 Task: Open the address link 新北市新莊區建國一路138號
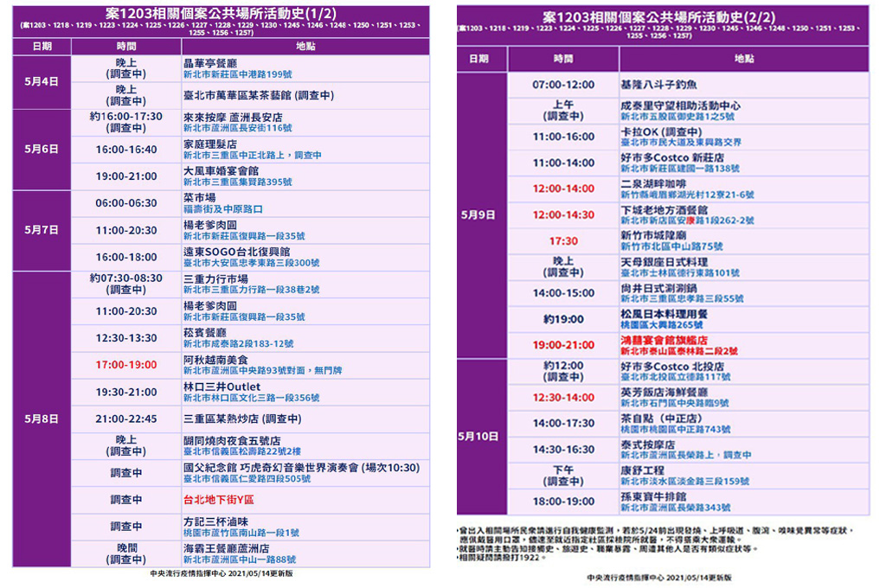679,169
